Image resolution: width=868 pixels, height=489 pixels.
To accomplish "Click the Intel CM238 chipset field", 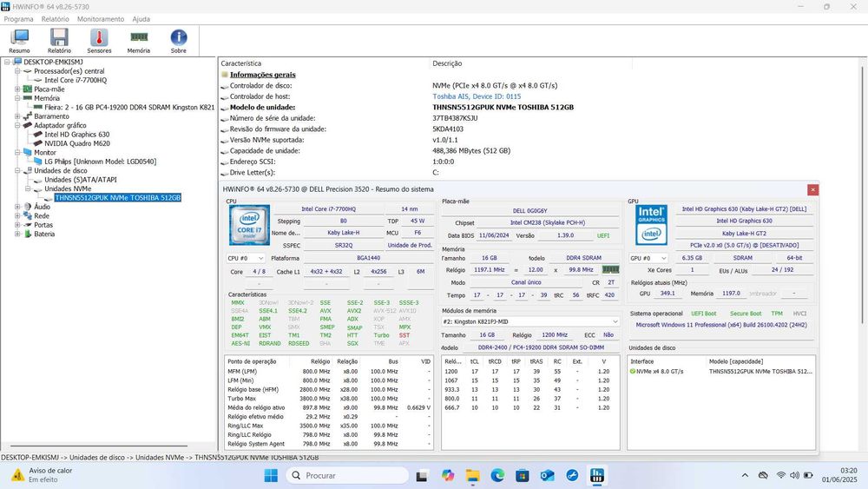I will point(547,222).
